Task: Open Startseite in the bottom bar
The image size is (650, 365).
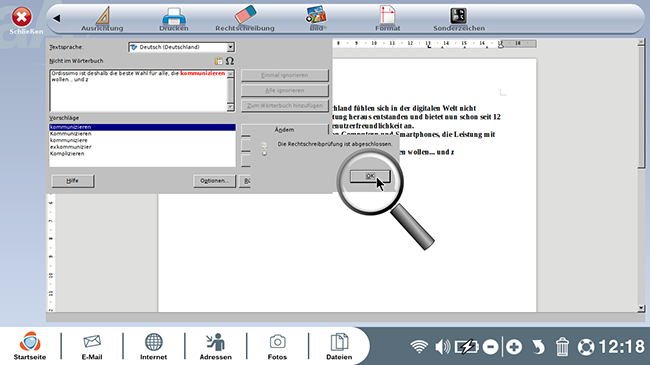Action: click(x=30, y=346)
